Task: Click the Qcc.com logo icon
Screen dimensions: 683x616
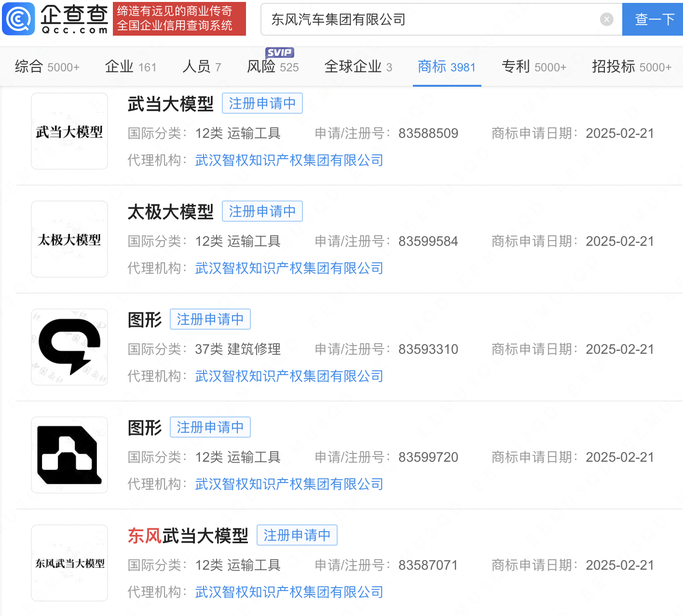Action: (19, 19)
